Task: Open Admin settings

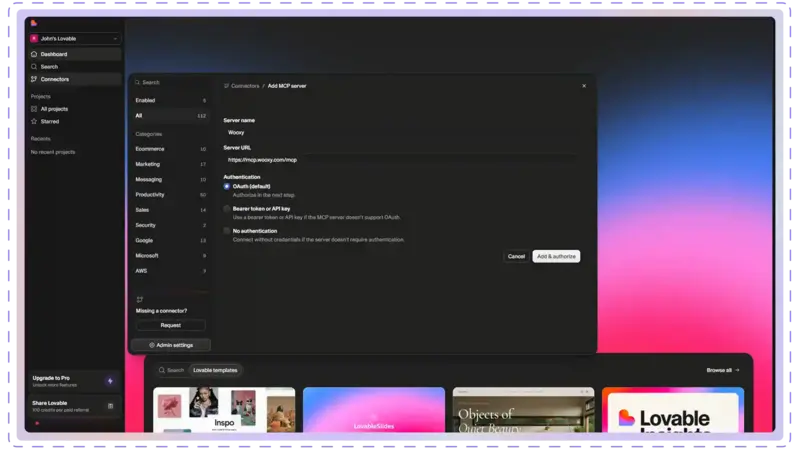Action: (171, 345)
